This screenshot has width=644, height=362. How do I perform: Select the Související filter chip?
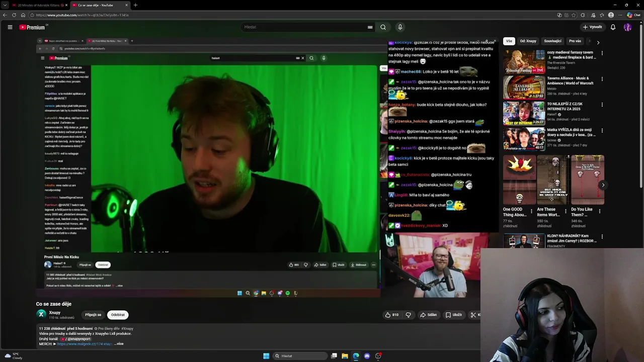[x=552, y=41]
